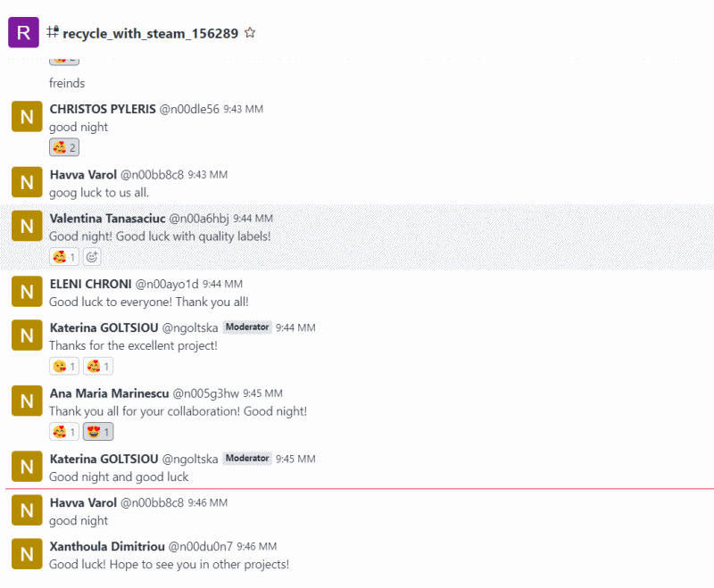Add a reaction to Valentina Tanasaciuc's message

[92, 257]
